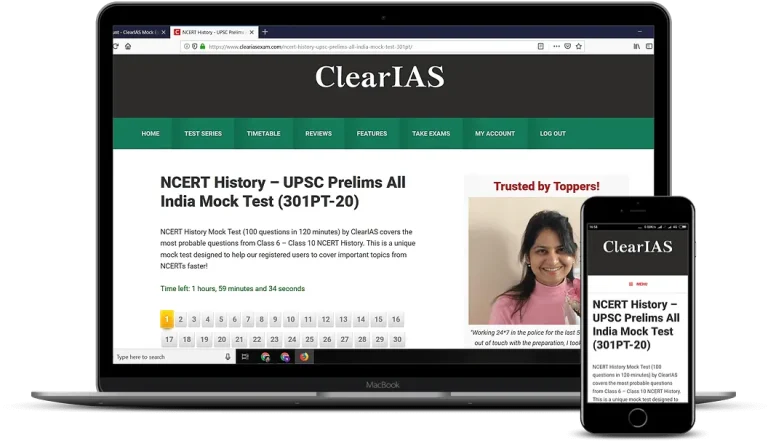768x441 pixels.
Task: Select question 13
Action: pyautogui.click(x=343, y=319)
